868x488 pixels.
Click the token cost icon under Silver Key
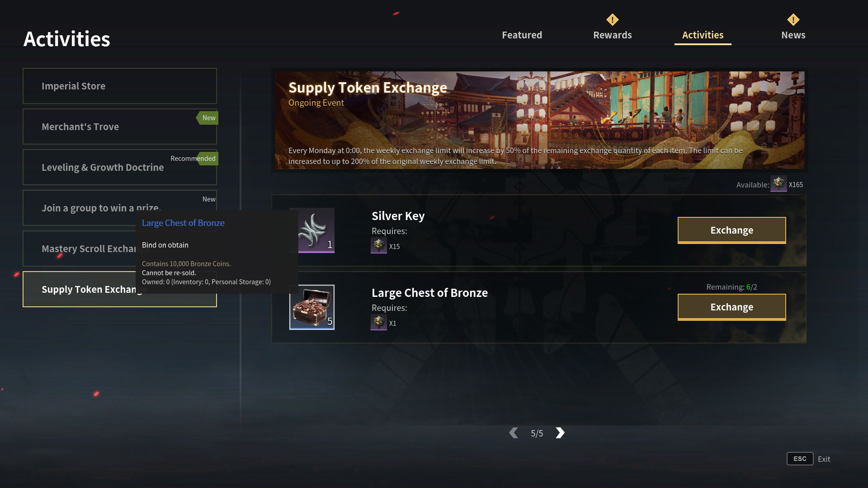[x=379, y=246]
